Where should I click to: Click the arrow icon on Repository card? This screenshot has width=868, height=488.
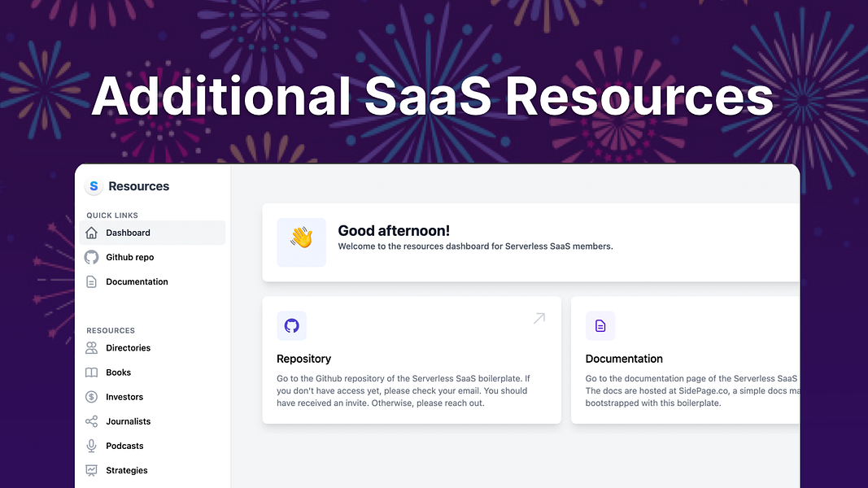(x=539, y=318)
